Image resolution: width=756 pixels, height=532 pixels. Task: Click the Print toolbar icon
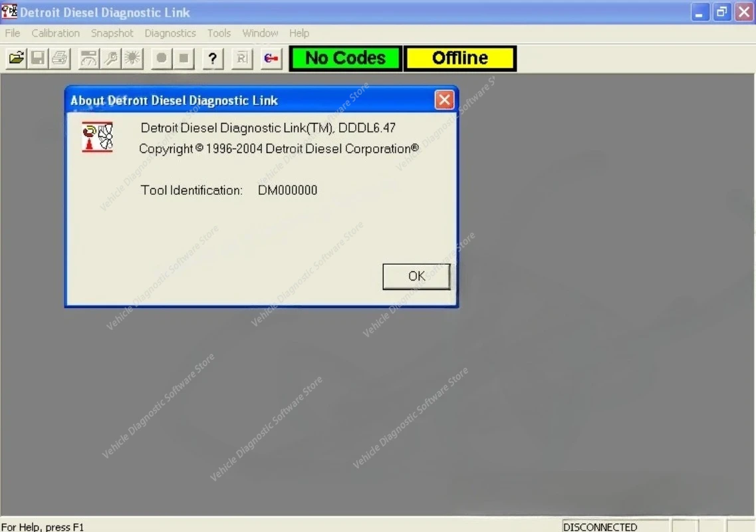point(60,59)
